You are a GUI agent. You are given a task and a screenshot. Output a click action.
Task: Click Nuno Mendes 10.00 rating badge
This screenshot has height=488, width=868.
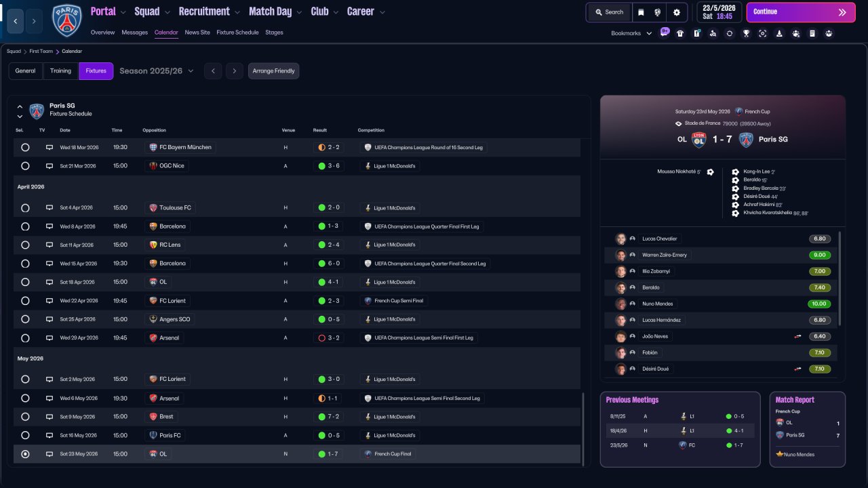819,304
